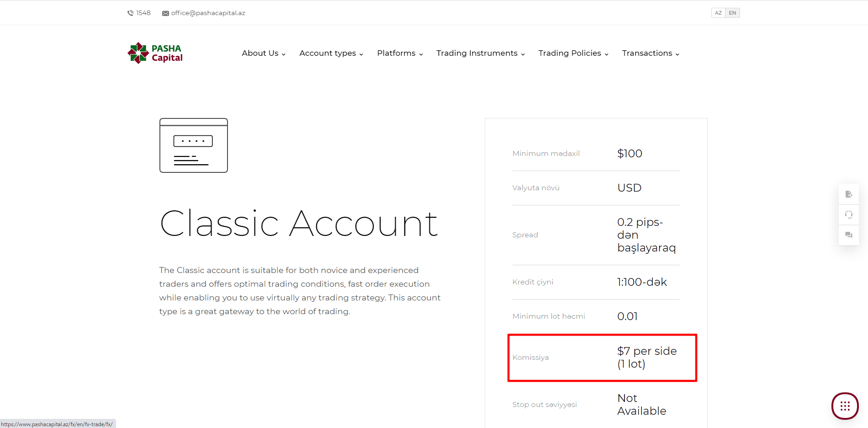The width and height of the screenshot is (868, 428).
Task: Open the document icon in the right sidebar
Action: point(849,194)
